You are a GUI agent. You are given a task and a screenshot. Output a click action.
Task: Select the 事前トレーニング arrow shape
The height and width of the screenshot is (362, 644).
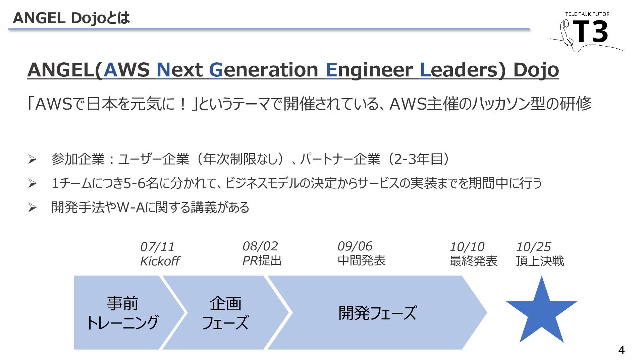pyautogui.click(x=129, y=312)
